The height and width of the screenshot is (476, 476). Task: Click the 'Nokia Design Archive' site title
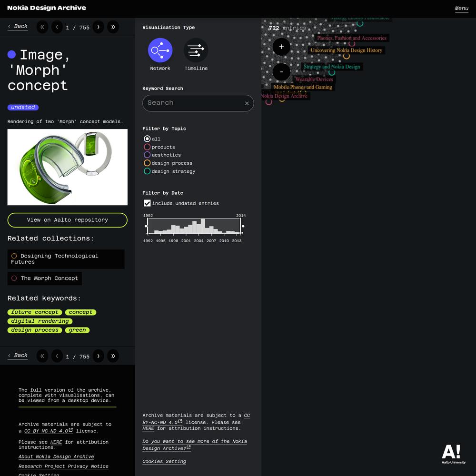(47, 8)
